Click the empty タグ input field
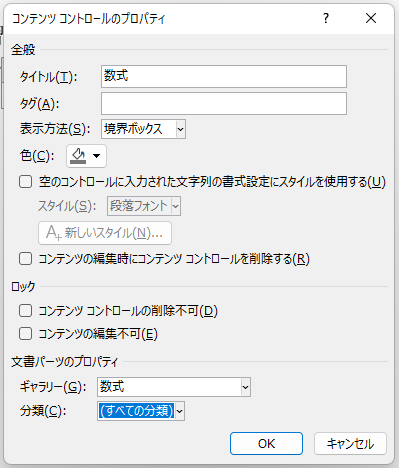 click(x=224, y=104)
